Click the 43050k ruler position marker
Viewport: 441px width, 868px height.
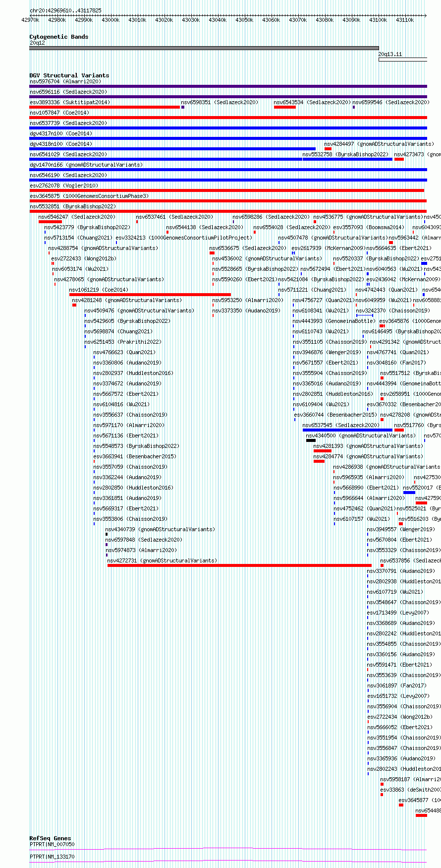point(244,20)
